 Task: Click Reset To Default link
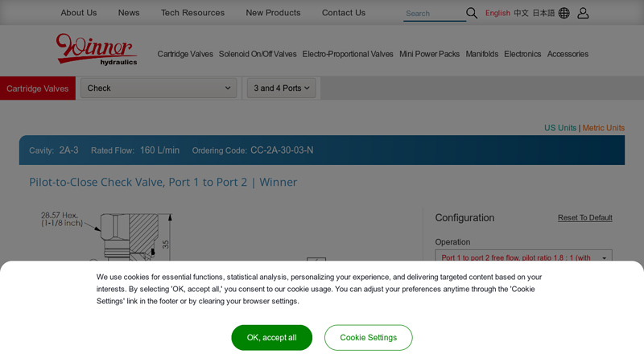[x=584, y=218]
